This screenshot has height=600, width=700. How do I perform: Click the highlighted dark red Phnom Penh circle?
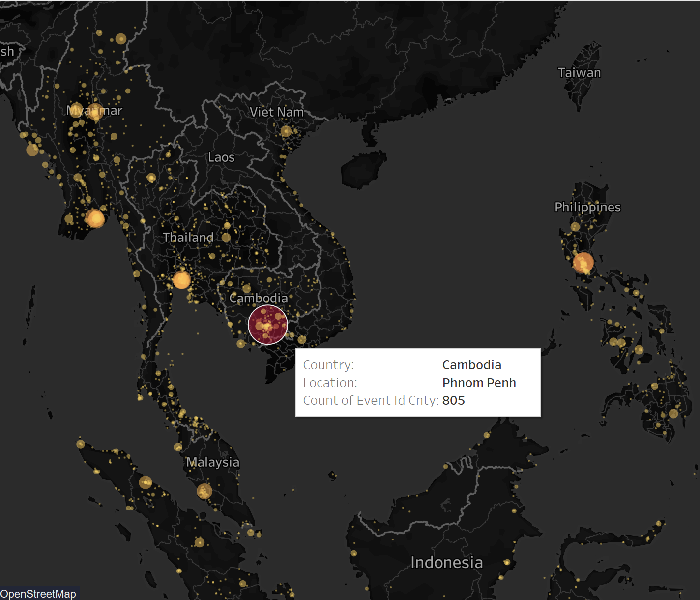(x=268, y=325)
